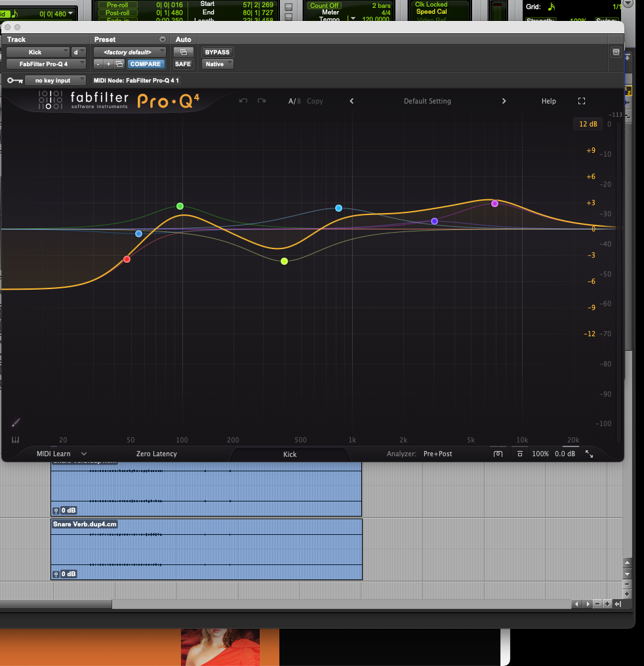Click the horizontal scrollbar in the edit window
Image resolution: width=644 pixels, height=666 pixels.
(56, 604)
